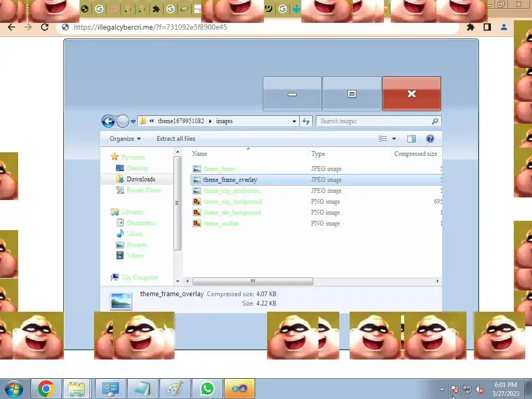Click the Search images field
The width and height of the screenshot is (532, 399).
tap(378, 121)
